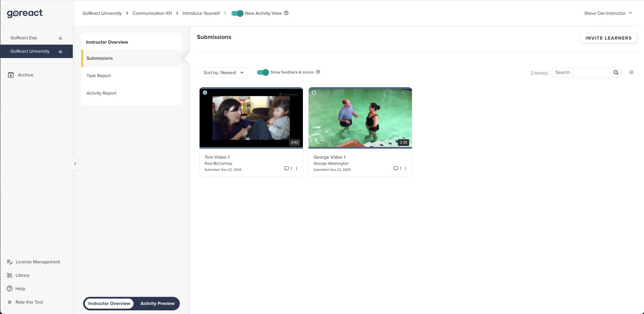Select the Tom Video 1 submission checkbox
This screenshot has width=644, height=314.
pos(205,93)
